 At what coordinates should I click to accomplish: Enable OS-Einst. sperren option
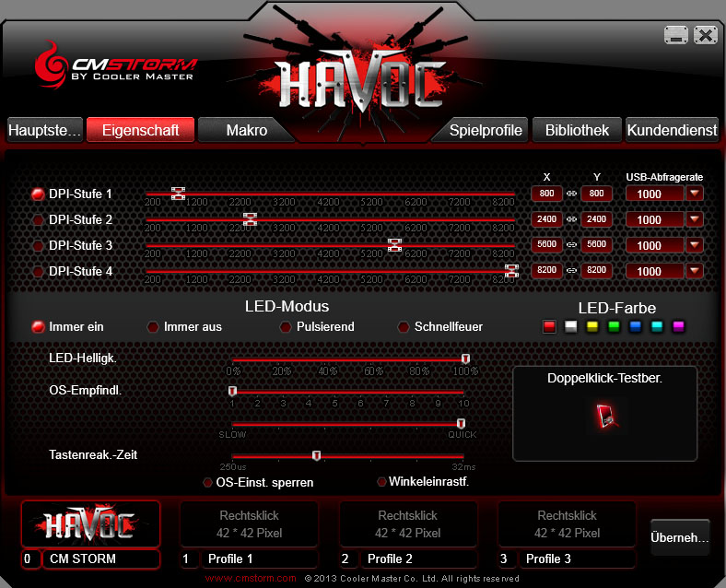point(208,482)
